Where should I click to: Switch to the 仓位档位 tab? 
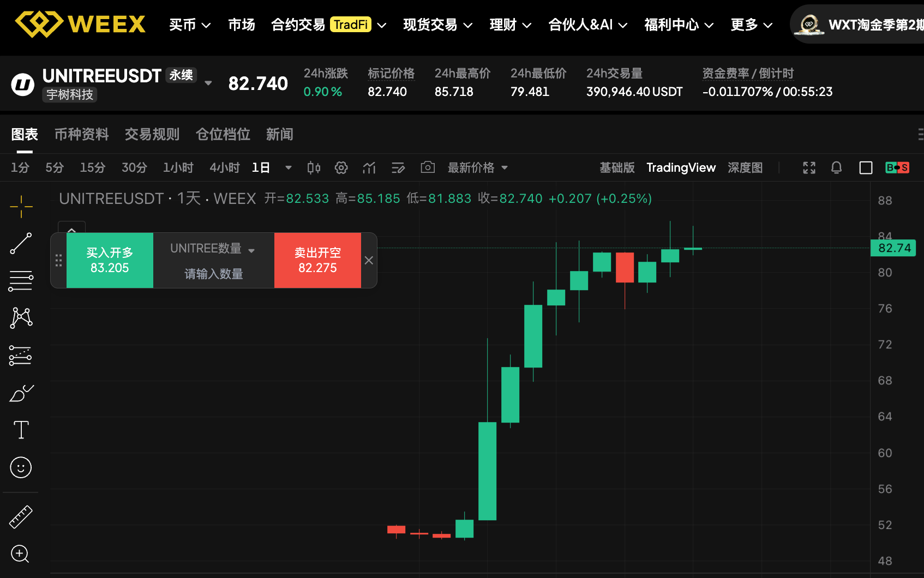(x=223, y=134)
